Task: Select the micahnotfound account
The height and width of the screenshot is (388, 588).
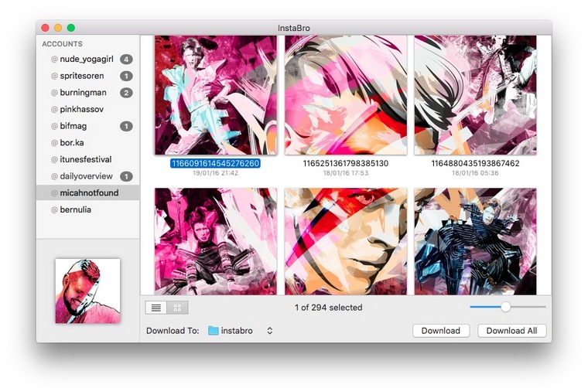Action: pyautogui.click(x=88, y=193)
